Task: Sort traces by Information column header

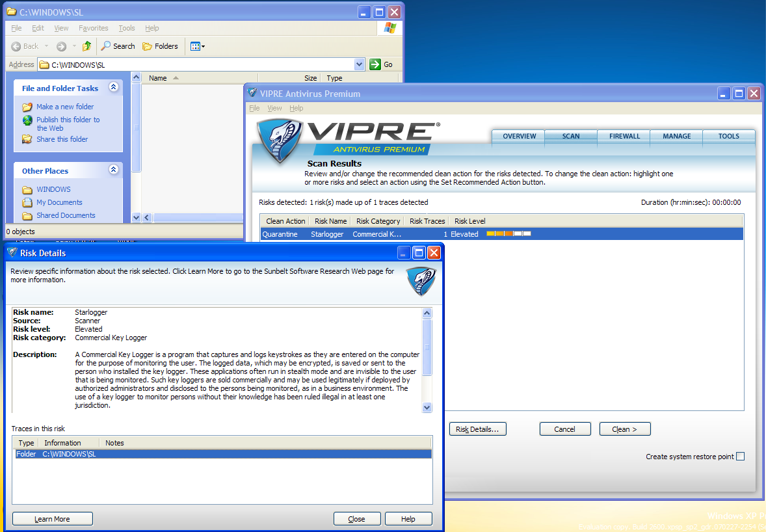Action: (x=69, y=443)
